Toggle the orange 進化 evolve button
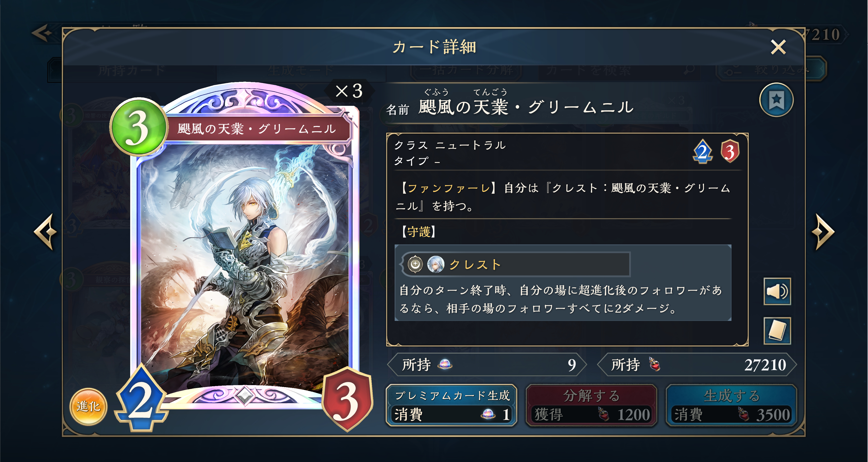This screenshot has height=462, width=868. [x=88, y=406]
